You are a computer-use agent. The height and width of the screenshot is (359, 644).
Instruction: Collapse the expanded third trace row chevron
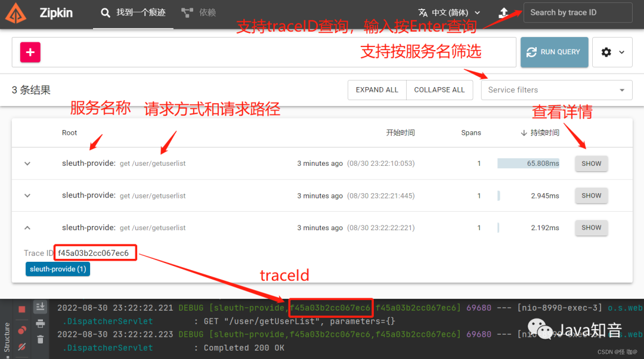pos(27,227)
